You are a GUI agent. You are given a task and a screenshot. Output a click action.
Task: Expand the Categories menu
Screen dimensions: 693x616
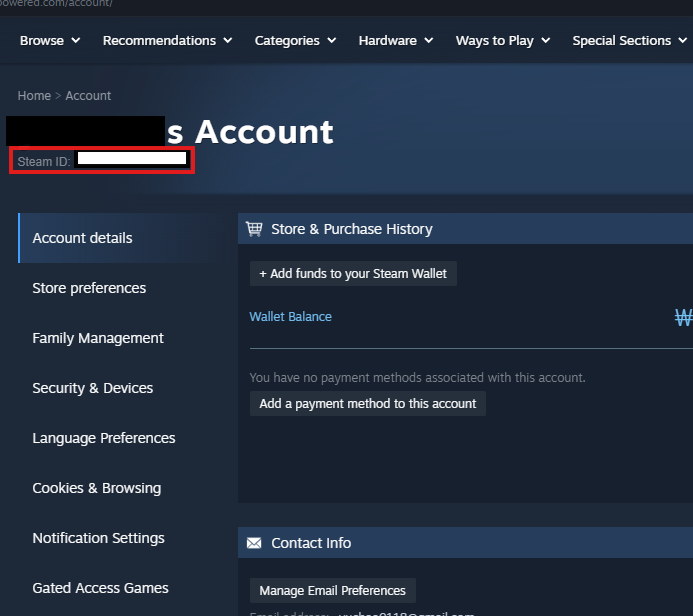pos(296,41)
